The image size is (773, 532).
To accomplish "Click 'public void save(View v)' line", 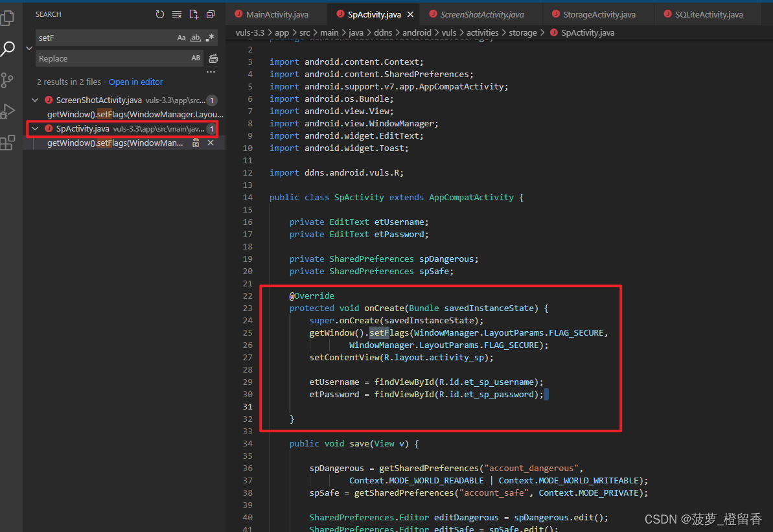I will pyautogui.click(x=354, y=444).
